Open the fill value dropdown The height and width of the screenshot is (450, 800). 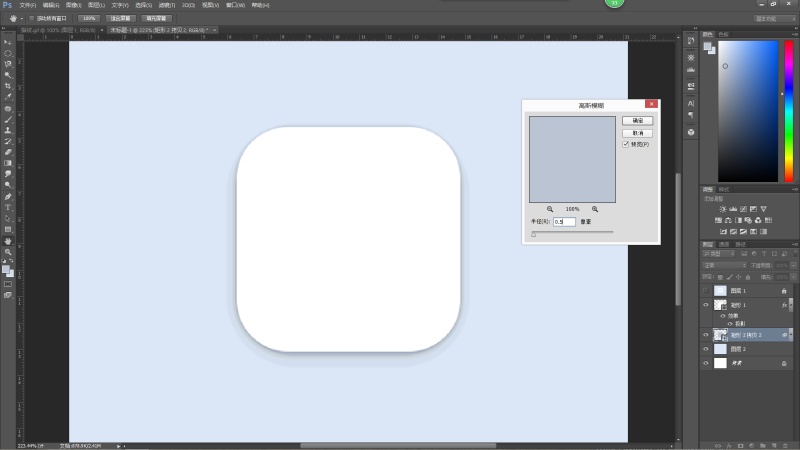coord(793,277)
